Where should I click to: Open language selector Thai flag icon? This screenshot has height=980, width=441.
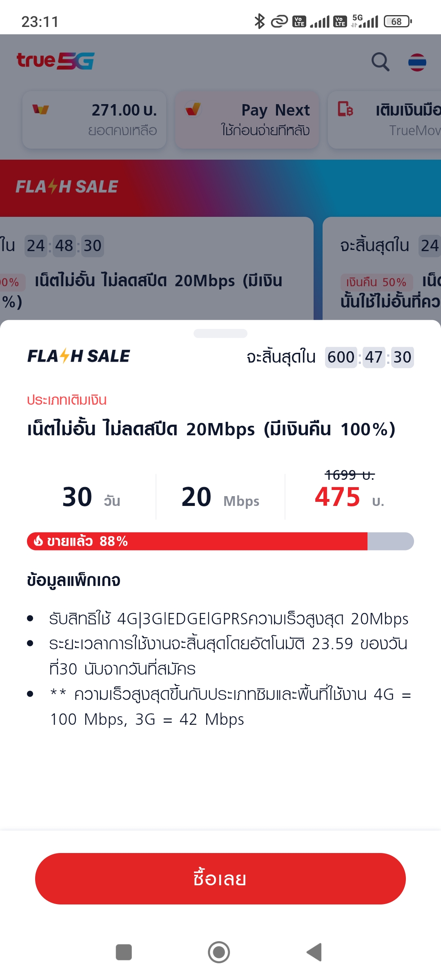tap(417, 62)
